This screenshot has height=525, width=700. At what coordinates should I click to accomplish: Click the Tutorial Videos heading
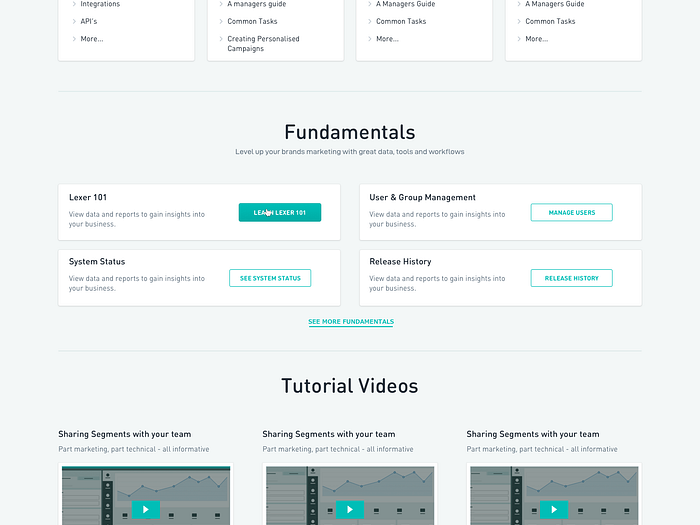(x=350, y=386)
